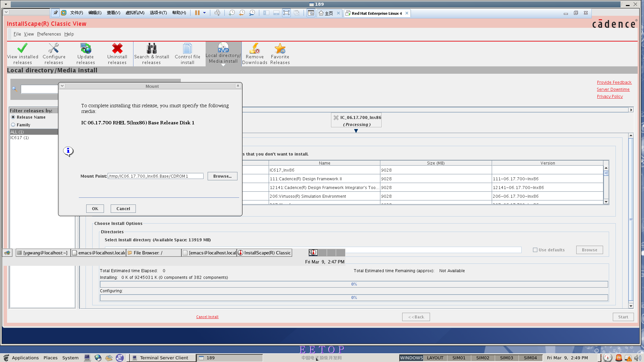Click the show desktop icon in VM panel
Screen dimensions: 644x362
point(7,253)
